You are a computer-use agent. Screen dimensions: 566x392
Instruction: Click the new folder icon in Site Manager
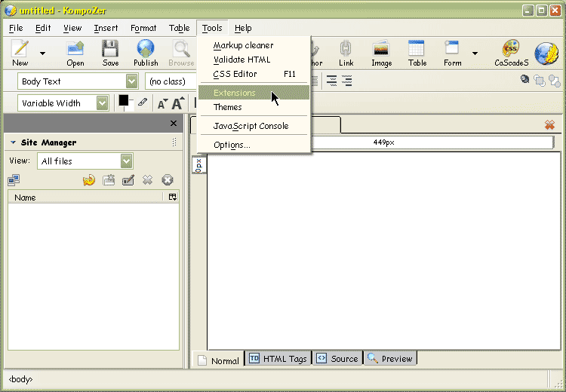[x=109, y=179]
